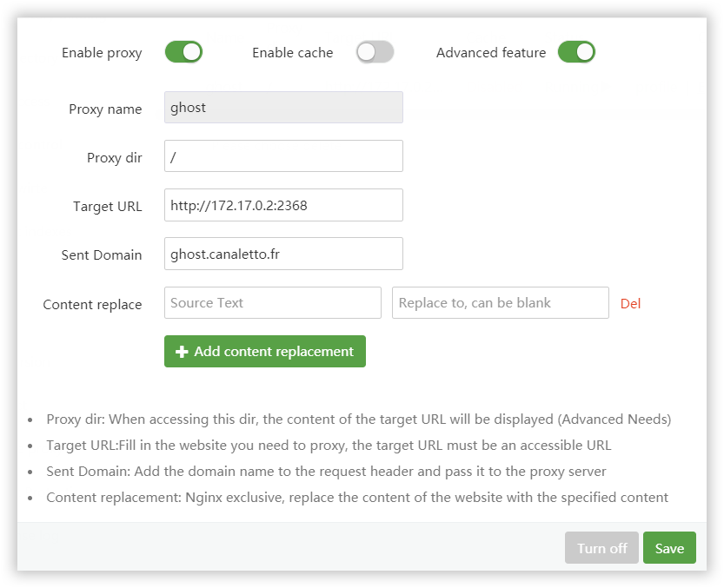Select the Sent Domain field with ghost.canaletto.fr
This screenshot has height=588, width=724.
(x=283, y=254)
